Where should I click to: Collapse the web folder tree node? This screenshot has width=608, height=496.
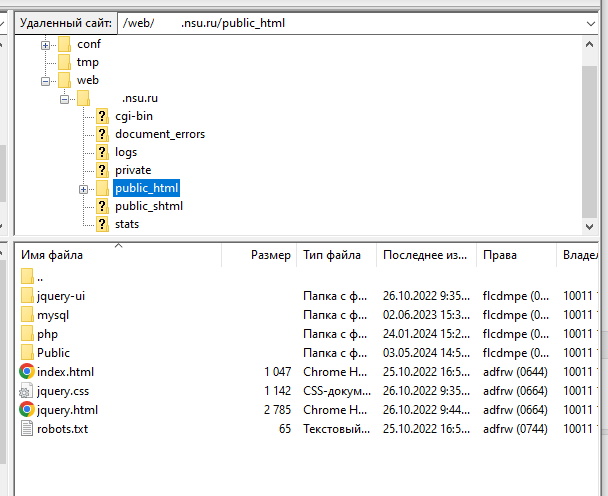point(45,80)
